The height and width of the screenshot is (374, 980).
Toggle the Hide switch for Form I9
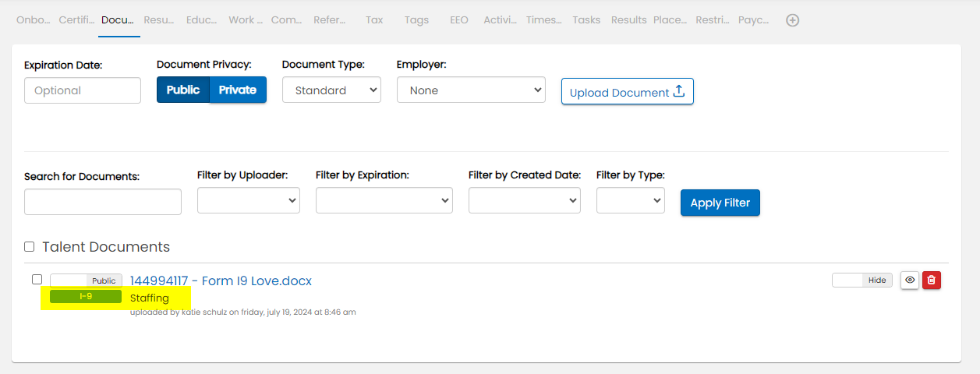coord(862,280)
